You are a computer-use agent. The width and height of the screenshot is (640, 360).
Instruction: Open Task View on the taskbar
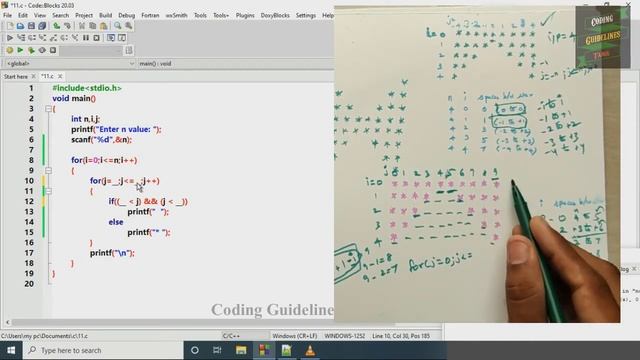coord(217,350)
